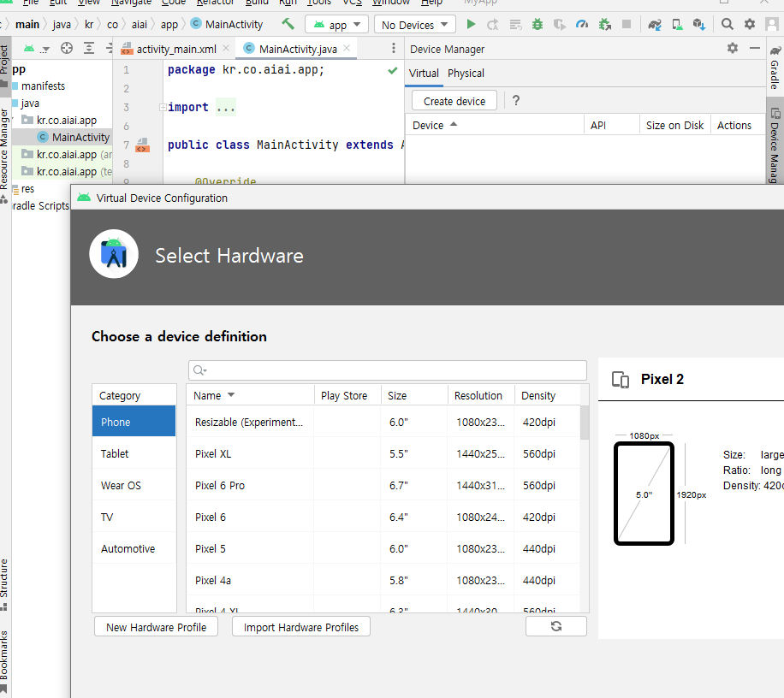The width and height of the screenshot is (784, 698).
Task: Open the Android project view dropdown
Action: point(37,49)
